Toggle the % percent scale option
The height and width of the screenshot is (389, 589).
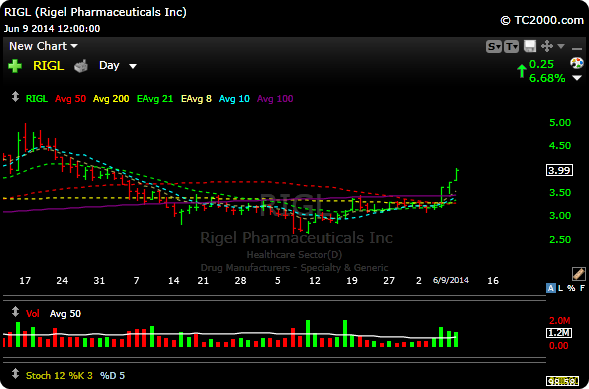click(x=571, y=288)
